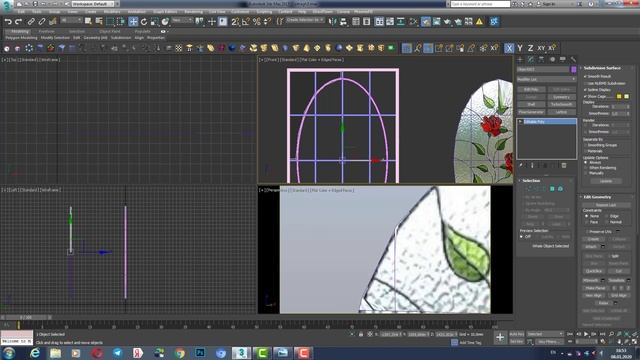Click search keyword field in title bar
The image size is (640, 360).
pos(480,4)
